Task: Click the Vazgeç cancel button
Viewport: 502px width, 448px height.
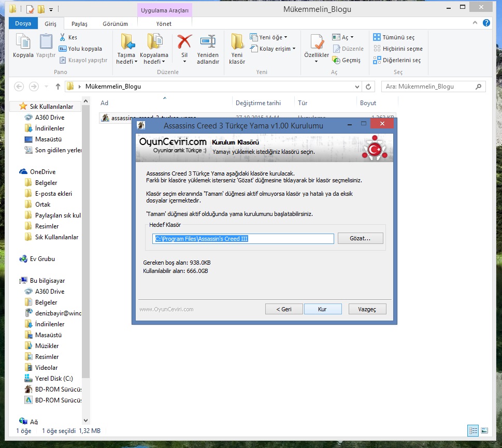Action: (x=367, y=309)
